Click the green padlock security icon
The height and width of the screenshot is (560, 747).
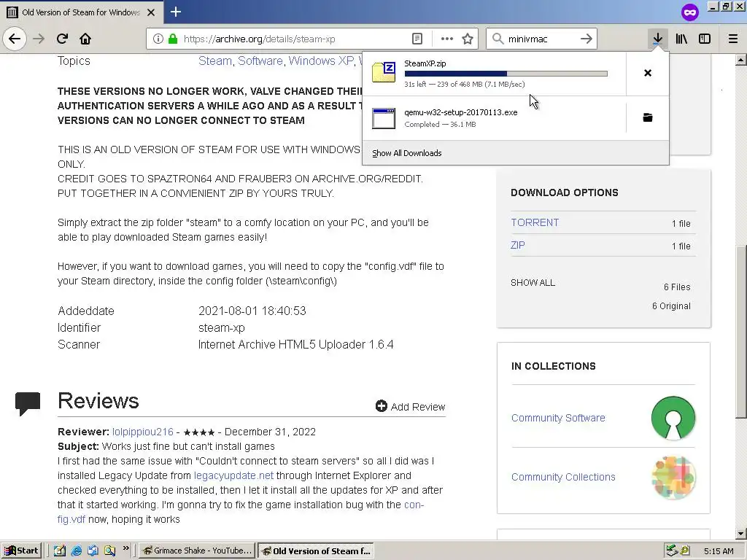pos(173,39)
